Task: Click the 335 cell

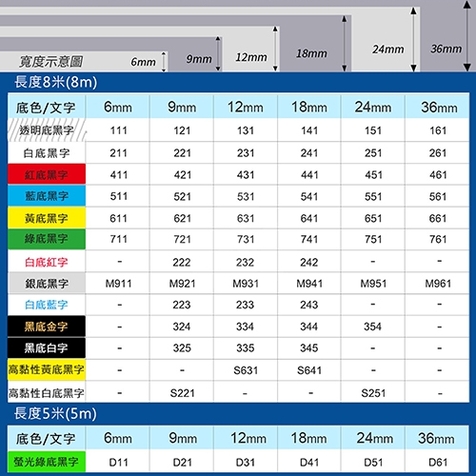Action: pos(246,348)
